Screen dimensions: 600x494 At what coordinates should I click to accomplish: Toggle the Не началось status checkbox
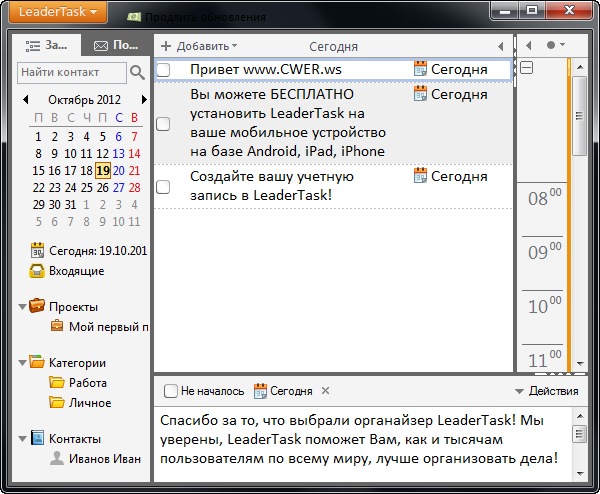point(172,391)
